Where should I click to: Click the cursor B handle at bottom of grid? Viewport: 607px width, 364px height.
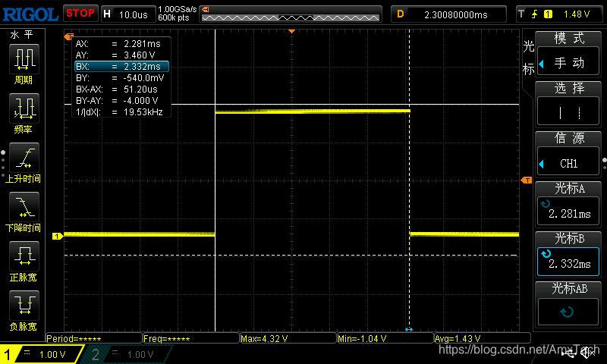[x=409, y=329]
